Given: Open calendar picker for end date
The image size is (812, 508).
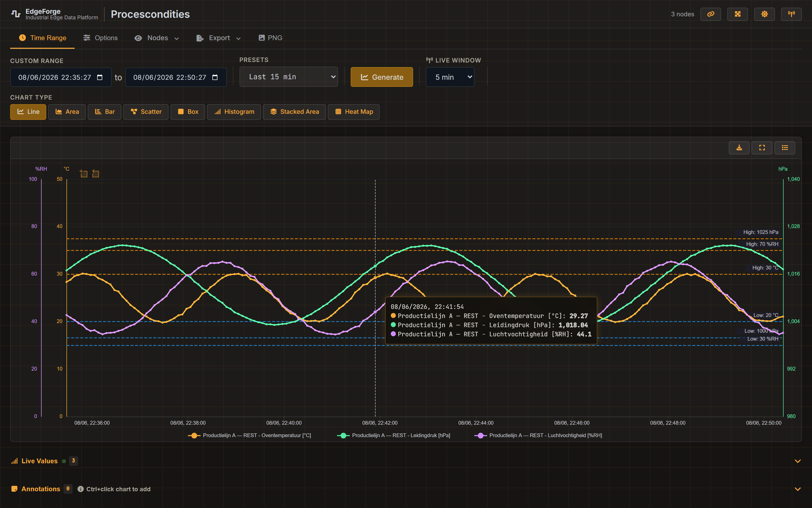Looking at the screenshot, I should point(215,77).
